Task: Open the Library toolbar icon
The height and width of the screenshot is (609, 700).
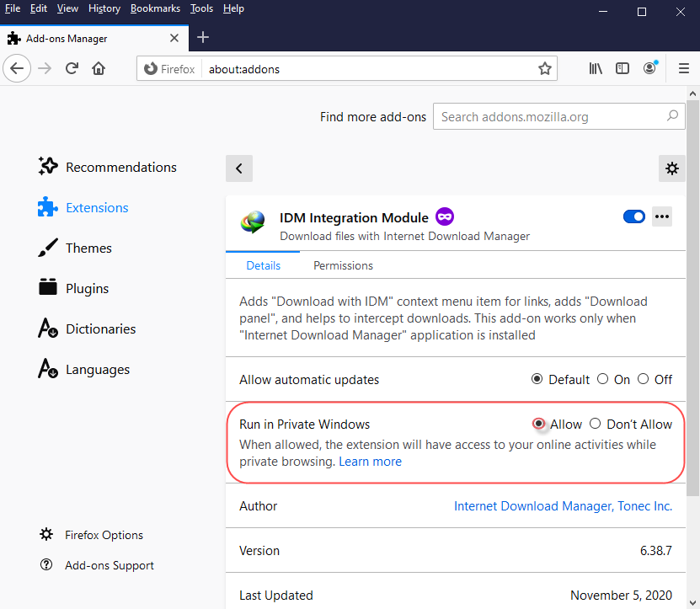Action: click(x=596, y=69)
